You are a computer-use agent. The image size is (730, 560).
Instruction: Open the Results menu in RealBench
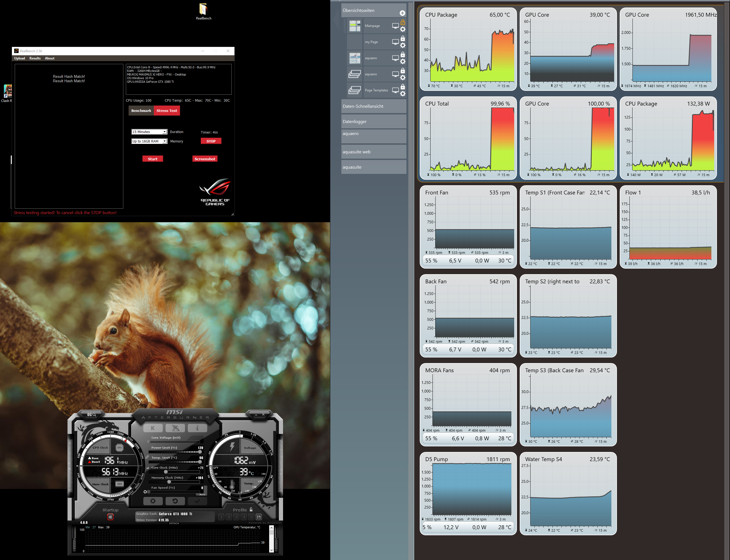[35, 58]
